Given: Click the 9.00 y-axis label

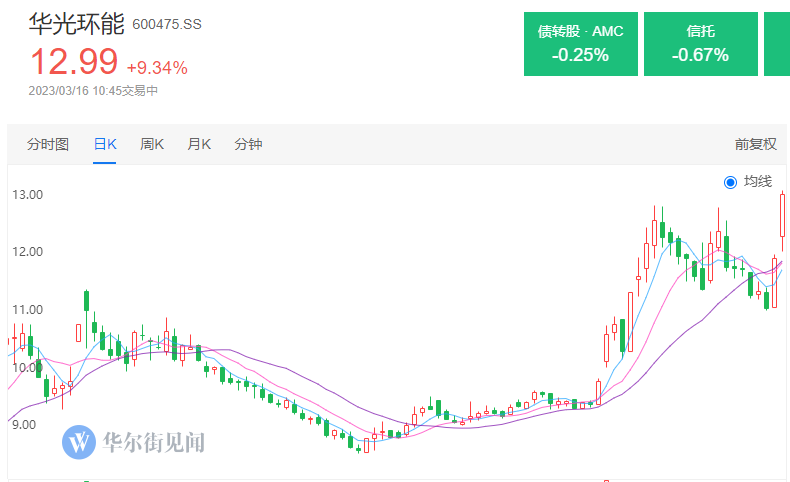Looking at the screenshot, I should pos(24,425).
